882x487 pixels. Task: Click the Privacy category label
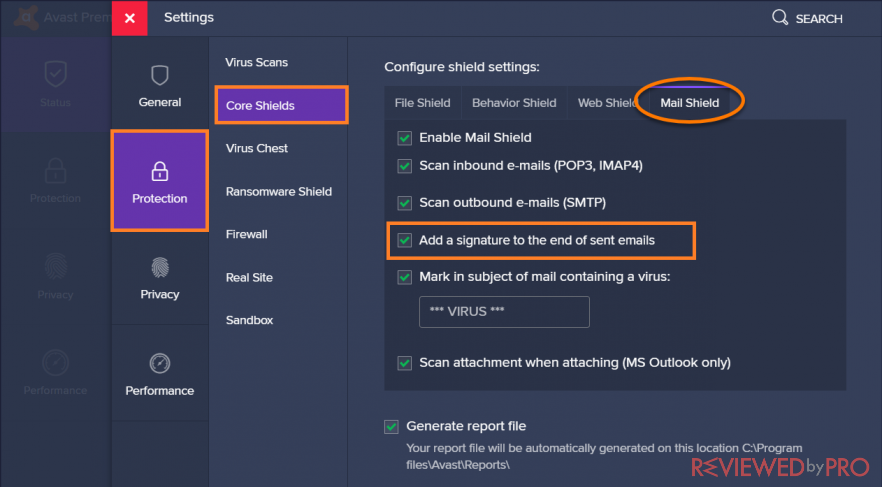[x=160, y=295]
